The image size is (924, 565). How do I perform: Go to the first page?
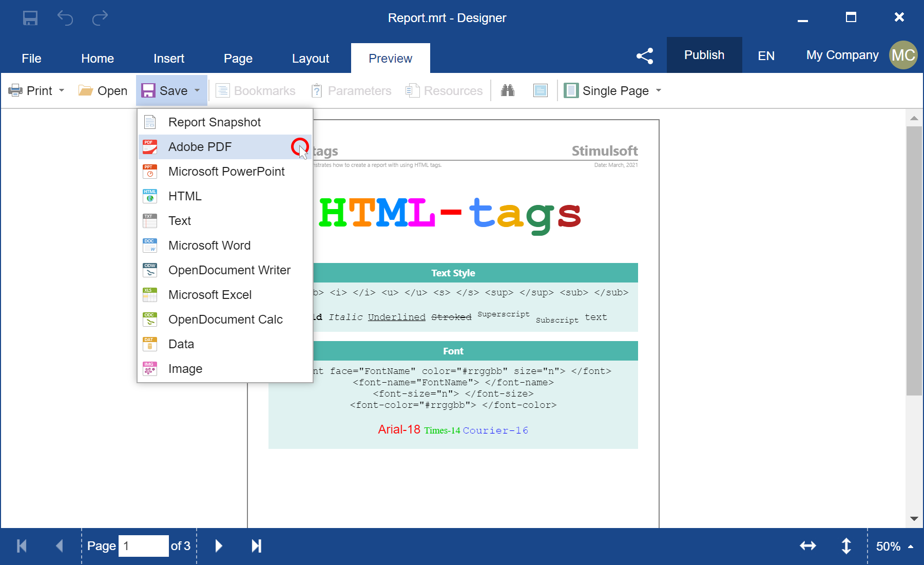click(22, 546)
